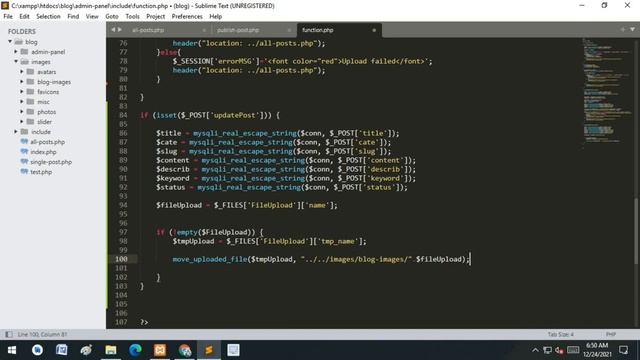Open index.php in the sidebar
The image size is (640, 360).
point(43,152)
